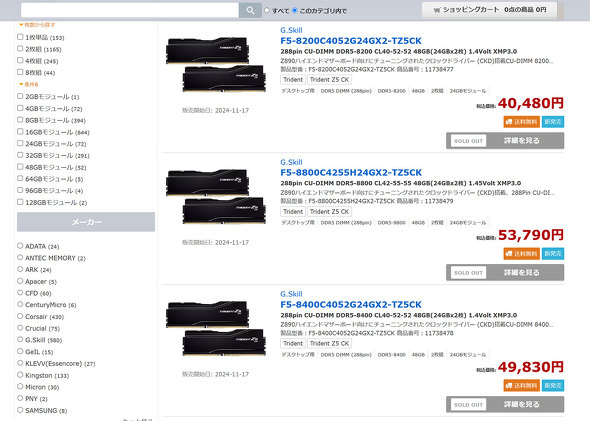The width and height of the screenshot is (590, 421).
Task: Click the search magnifier button
Action: [250, 10]
